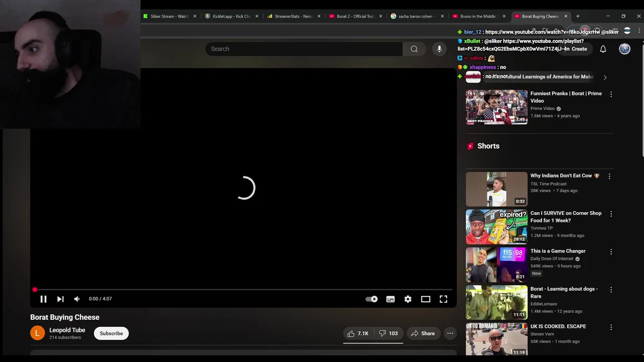Open Leopold Tube channel name link
Viewport: 644px width, 362px height.
pos(67,330)
